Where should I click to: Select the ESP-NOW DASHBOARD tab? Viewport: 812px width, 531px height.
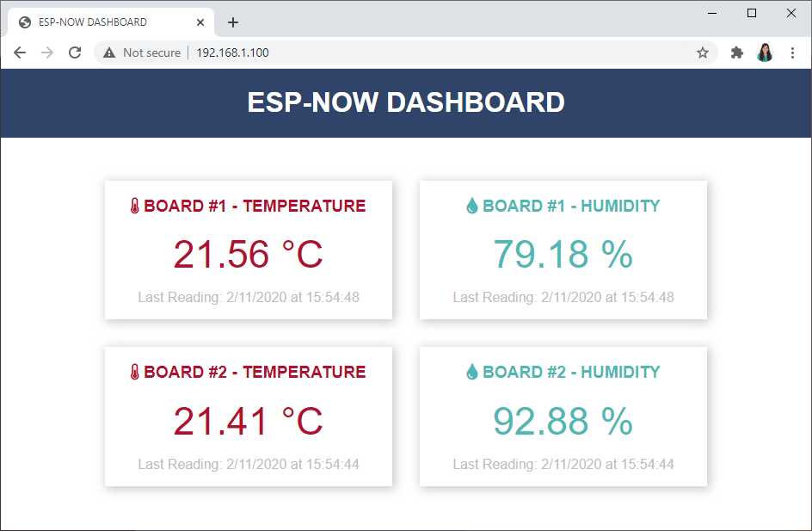tap(112, 22)
